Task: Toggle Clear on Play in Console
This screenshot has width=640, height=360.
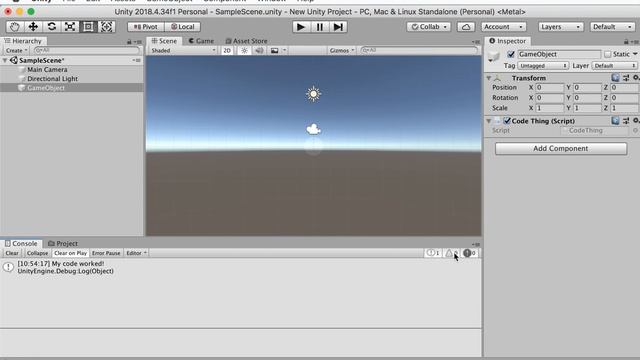Action: 70,253
